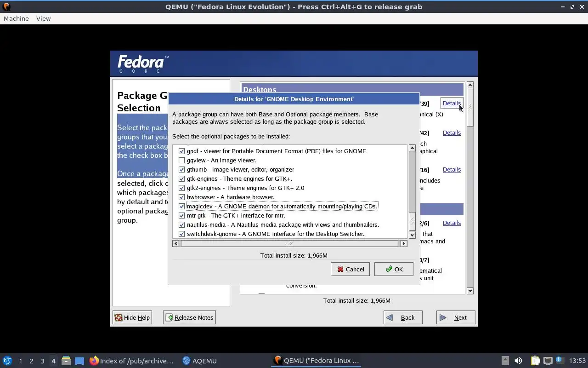Click the package list scroll up arrow
Image resolution: width=588 pixels, height=368 pixels.
[412, 148]
